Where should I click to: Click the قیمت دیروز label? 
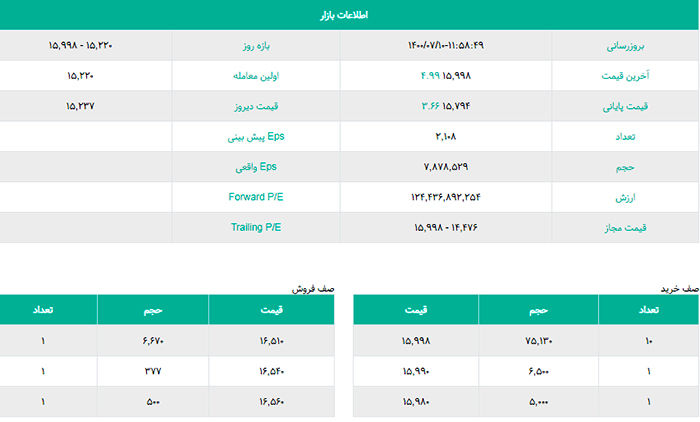[256, 106]
